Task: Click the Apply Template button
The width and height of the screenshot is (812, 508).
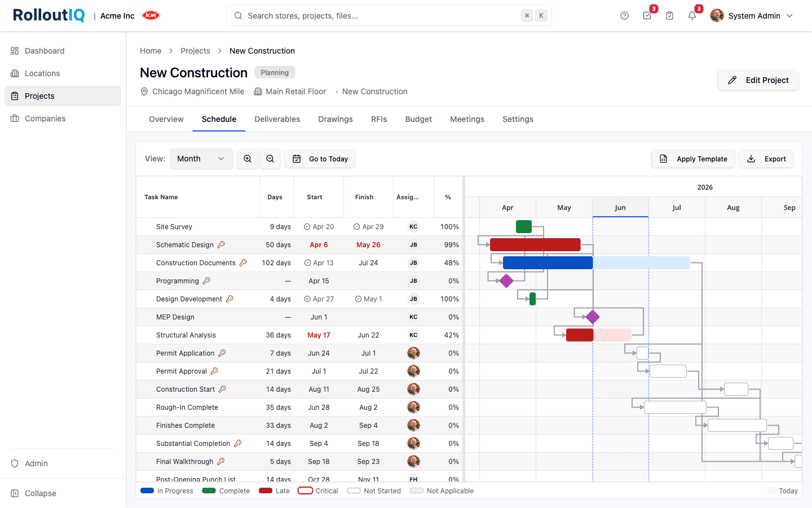Action: pyautogui.click(x=693, y=159)
